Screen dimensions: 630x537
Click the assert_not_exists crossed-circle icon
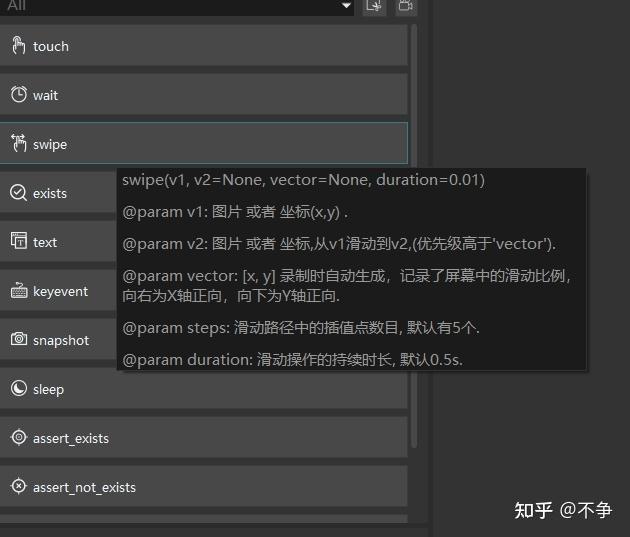coord(18,487)
